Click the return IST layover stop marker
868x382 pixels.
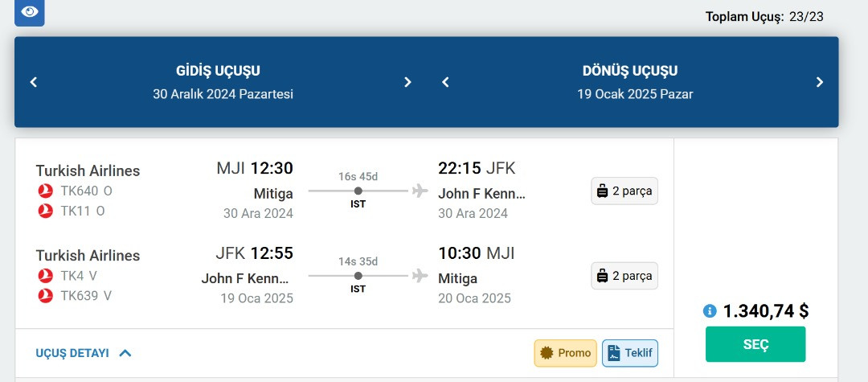click(358, 276)
